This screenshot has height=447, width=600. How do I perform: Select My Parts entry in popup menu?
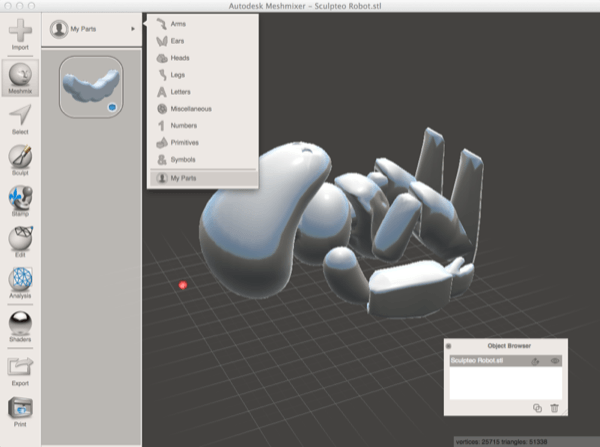click(203, 178)
